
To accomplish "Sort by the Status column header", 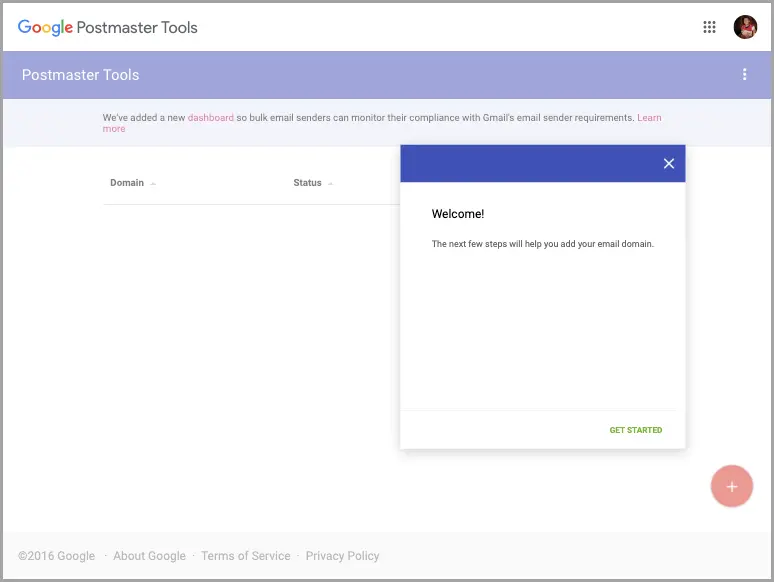I will pos(313,183).
